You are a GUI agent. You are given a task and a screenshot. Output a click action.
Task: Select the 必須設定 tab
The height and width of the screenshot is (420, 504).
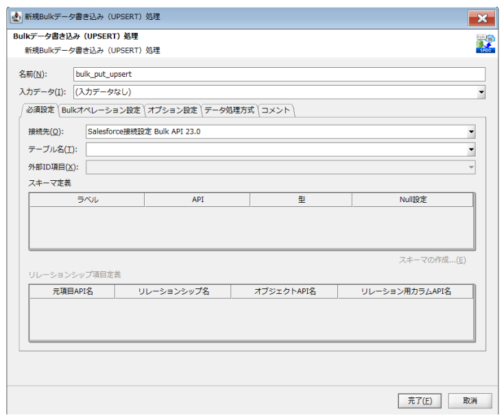click(x=40, y=110)
